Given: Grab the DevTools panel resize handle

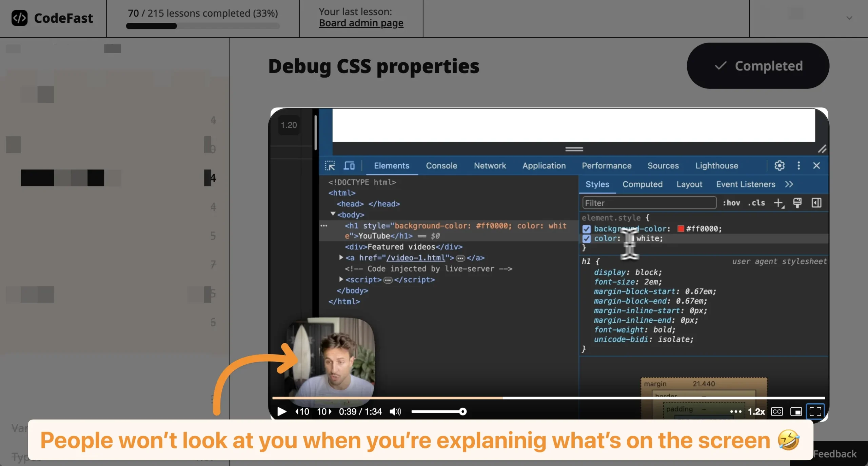Looking at the screenshot, I should tap(574, 149).
